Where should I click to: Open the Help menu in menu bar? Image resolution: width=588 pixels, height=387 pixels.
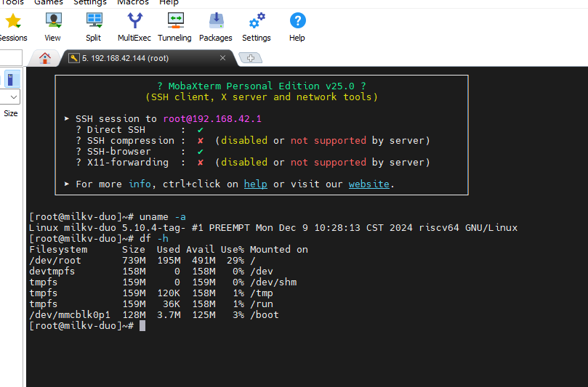click(169, 3)
